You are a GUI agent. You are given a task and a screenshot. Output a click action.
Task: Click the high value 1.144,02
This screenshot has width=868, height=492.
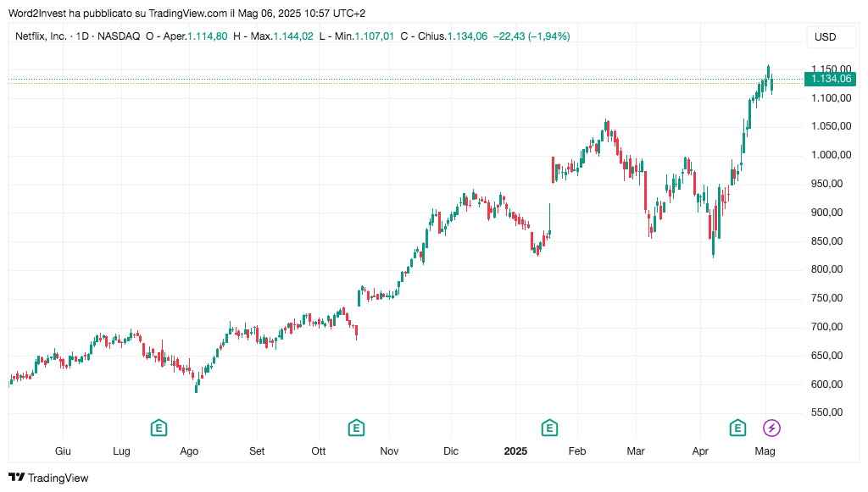click(293, 36)
